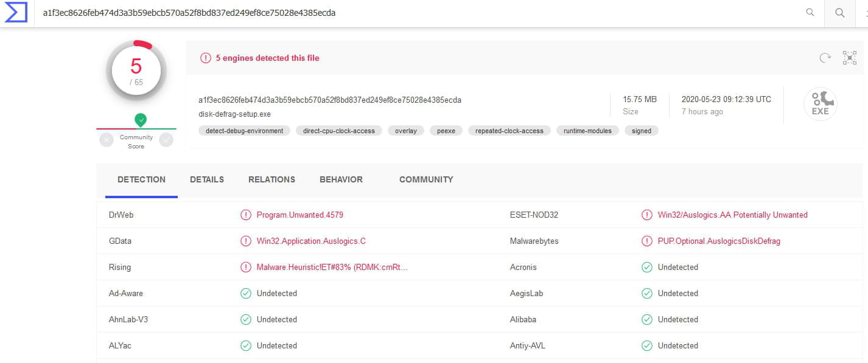Click the file hash below the detection banner

(x=330, y=100)
